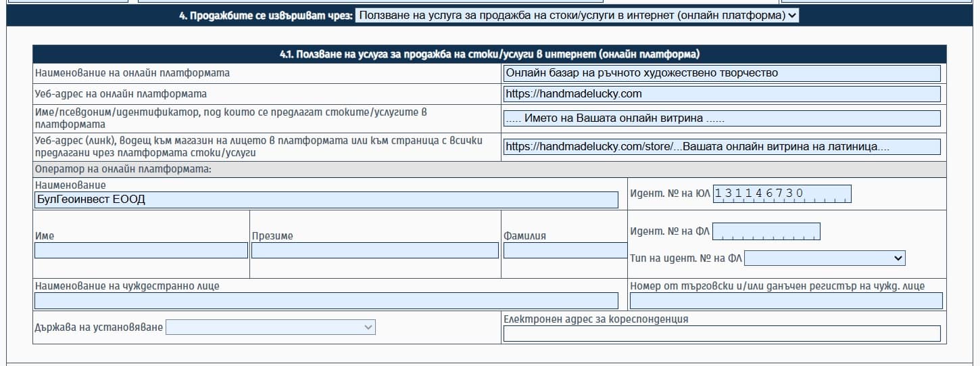Click the 'Презиме' middle name field
Screen dimensions: 980x366
[x=374, y=250]
